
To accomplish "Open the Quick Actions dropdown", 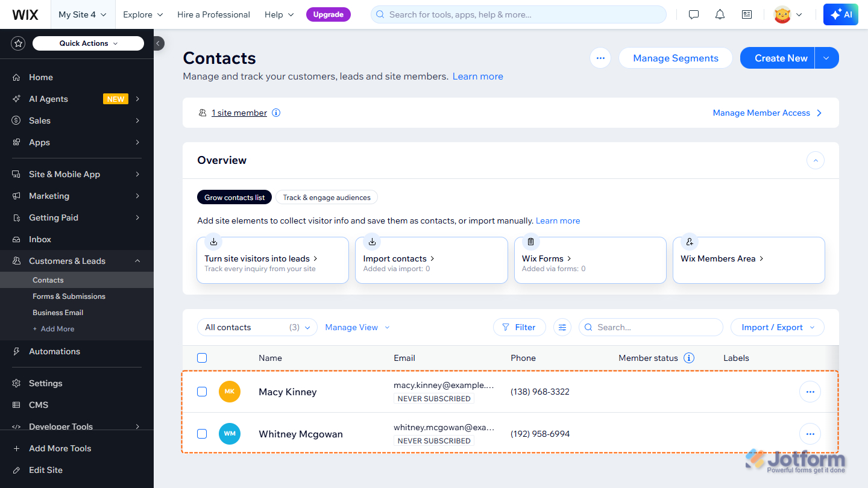I will 88,43.
